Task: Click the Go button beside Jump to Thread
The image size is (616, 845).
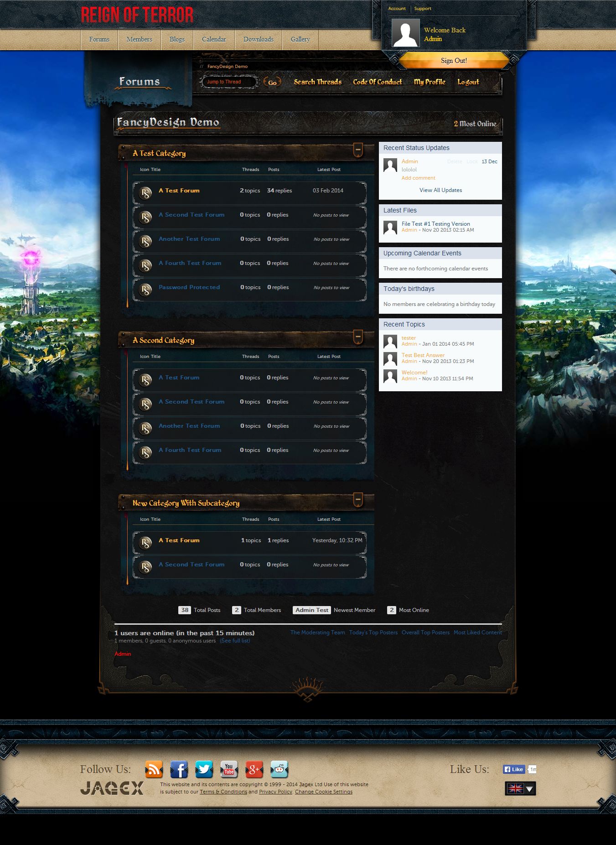Action: pyautogui.click(x=272, y=83)
